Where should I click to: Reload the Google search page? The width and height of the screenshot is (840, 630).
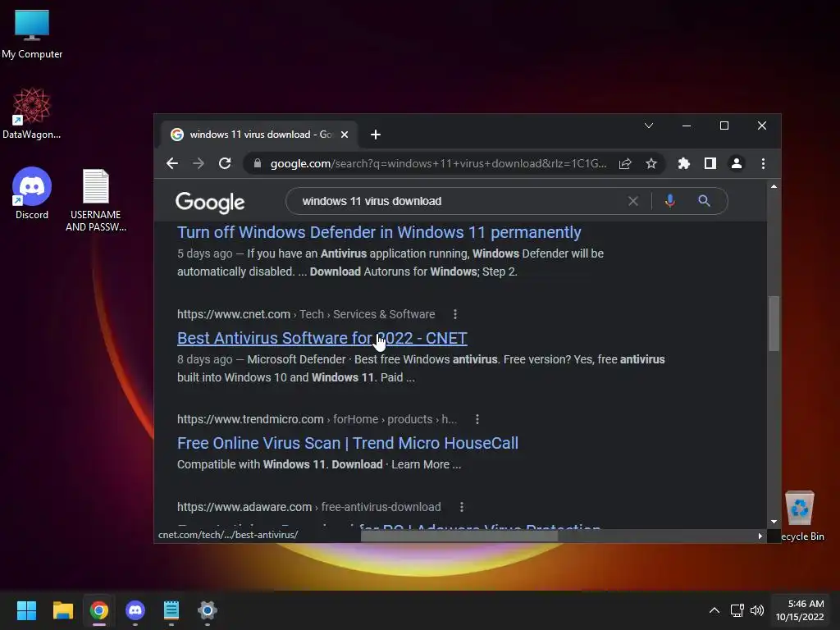(225, 163)
